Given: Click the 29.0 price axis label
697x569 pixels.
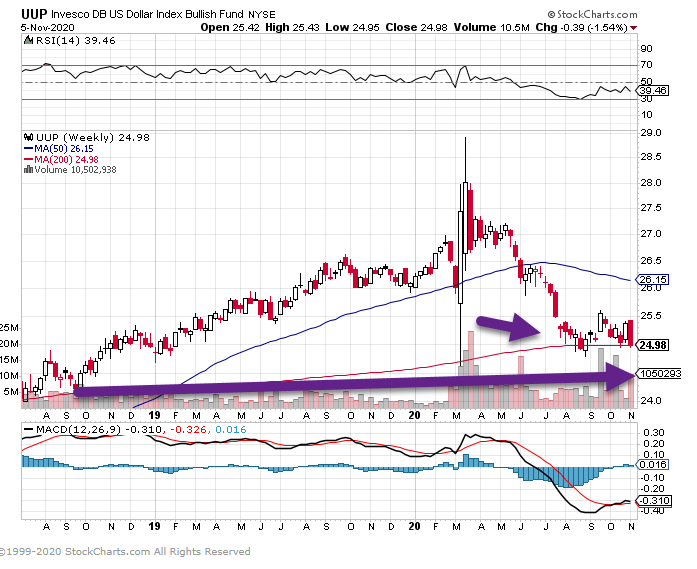Looking at the screenshot, I should [x=651, y=133].
